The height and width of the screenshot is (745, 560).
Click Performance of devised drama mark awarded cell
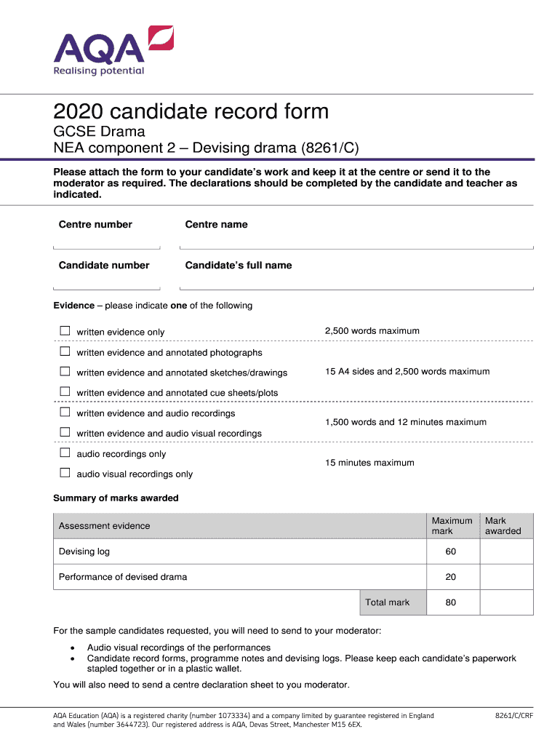pyautogui.click(x=506, y=577)
